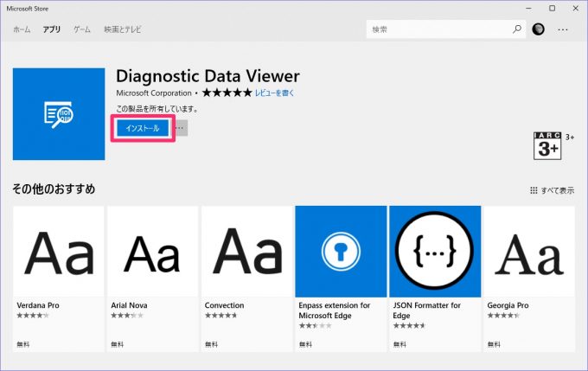Image resolution: width=588 pixels, height=371 pixels.
Task: Click the Diagnostic Data Viewer heading
Action: [208, 76]
